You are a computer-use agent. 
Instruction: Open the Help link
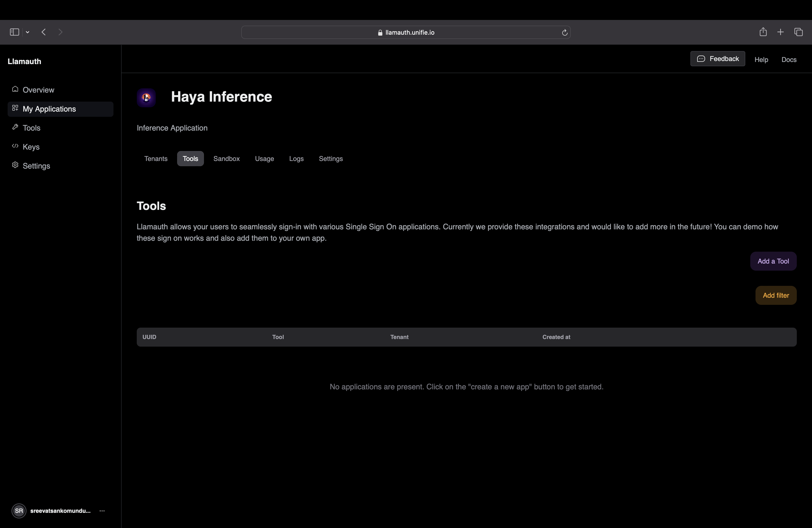point(761,60)
